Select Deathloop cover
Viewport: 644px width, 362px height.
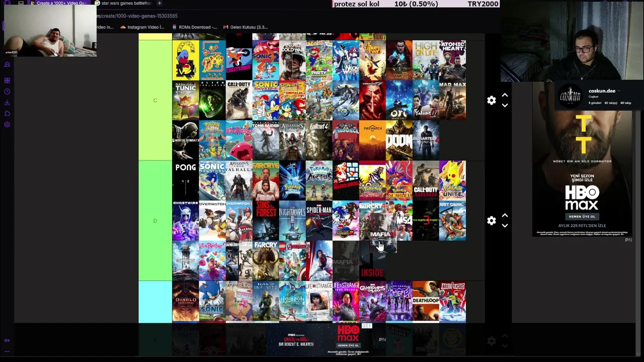point(426,302)
